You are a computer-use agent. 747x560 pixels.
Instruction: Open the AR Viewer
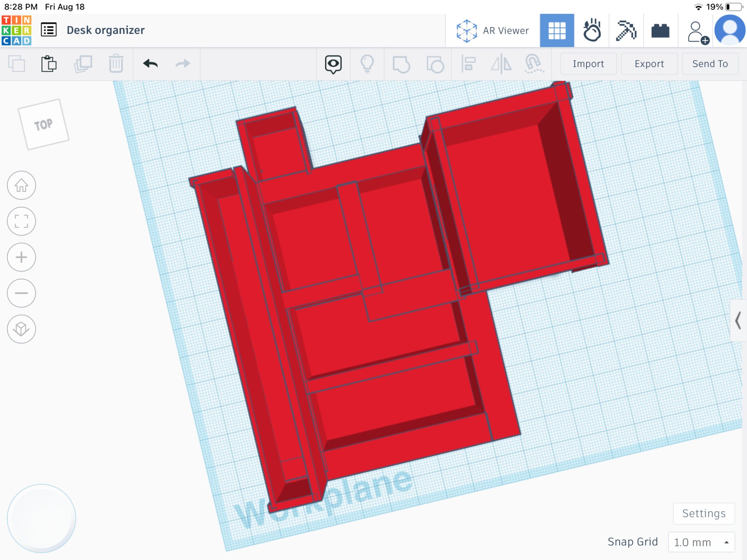pyautogui.click(x=493, y=31)
